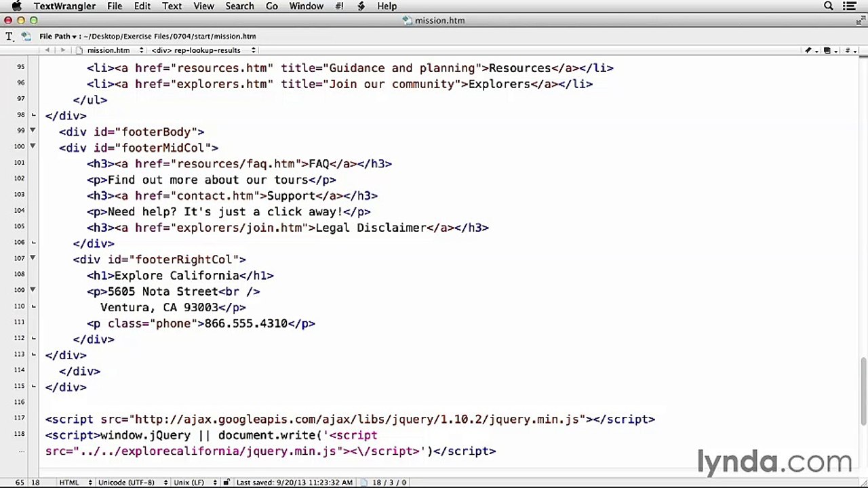The height and width of the screenshot is (488, 868).
Task: Open the Go menu
Action: 272,6
